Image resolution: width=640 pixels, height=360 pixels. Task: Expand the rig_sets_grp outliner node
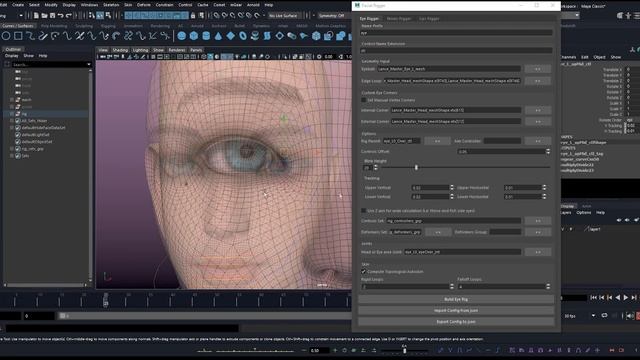[12, 149]
